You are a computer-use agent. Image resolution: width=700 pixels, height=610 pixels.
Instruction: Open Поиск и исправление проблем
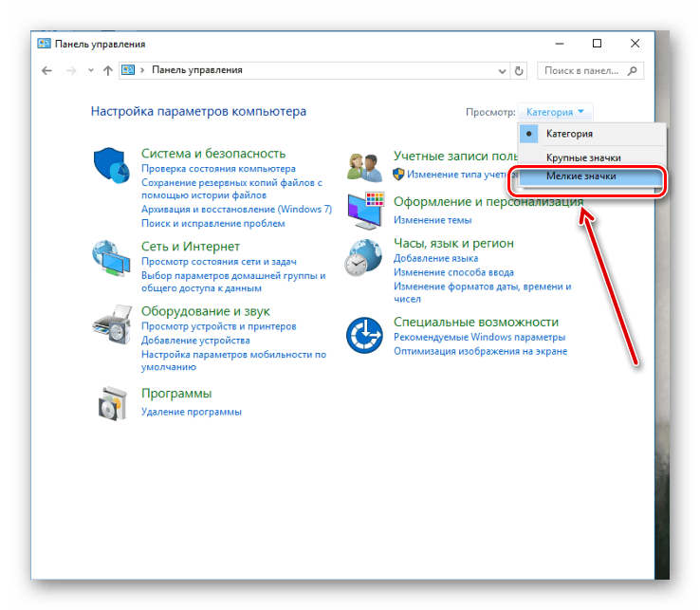tap(213, 224)
